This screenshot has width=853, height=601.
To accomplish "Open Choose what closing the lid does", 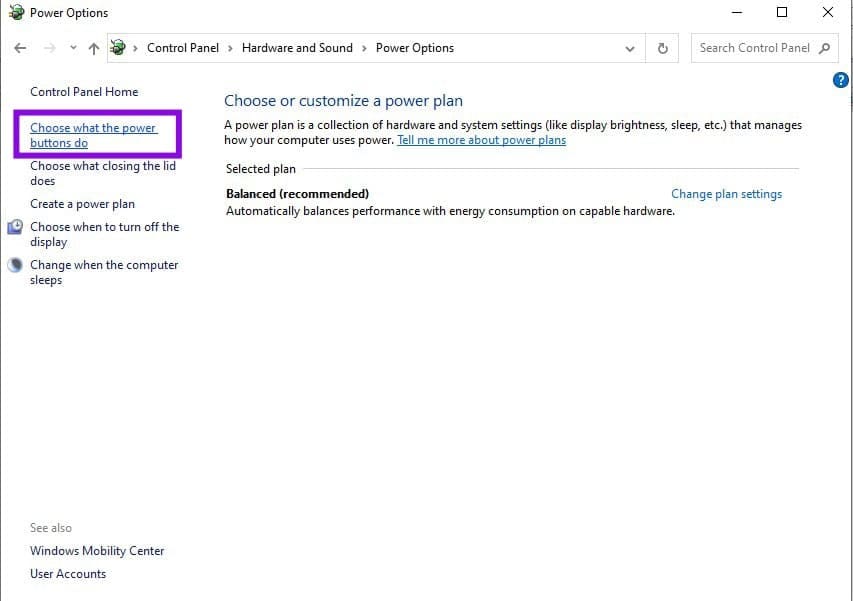I will coord(103,173).
